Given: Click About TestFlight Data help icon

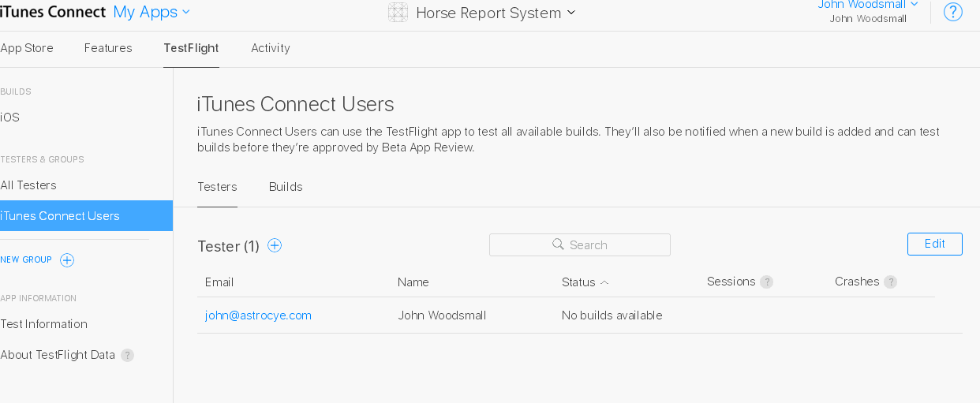Looking at the screenshot, I should (x=127, y=355).
